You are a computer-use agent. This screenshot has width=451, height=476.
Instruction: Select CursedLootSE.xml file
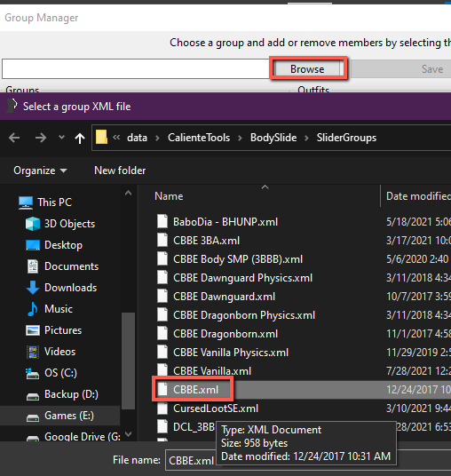click(x=216, y=409)
